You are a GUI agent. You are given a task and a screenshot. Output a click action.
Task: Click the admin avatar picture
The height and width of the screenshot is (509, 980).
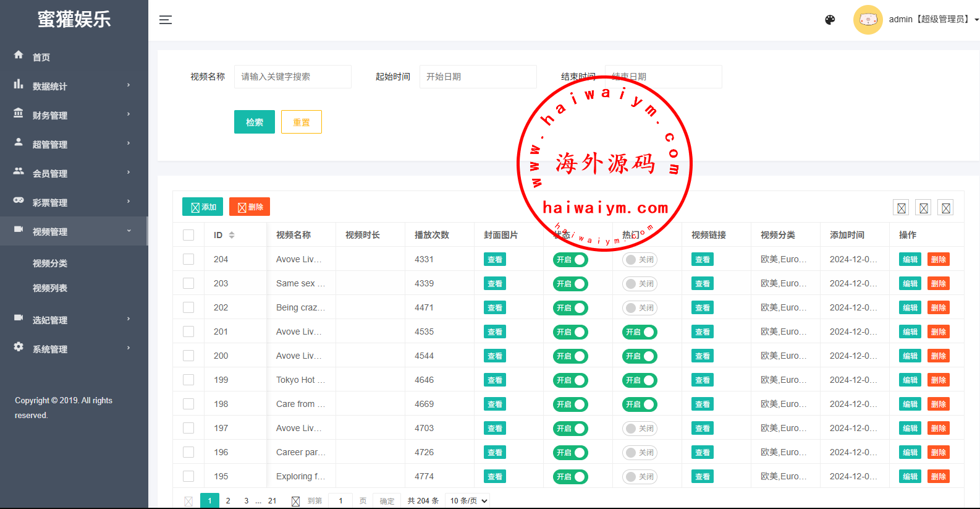(x=868, y=20)
